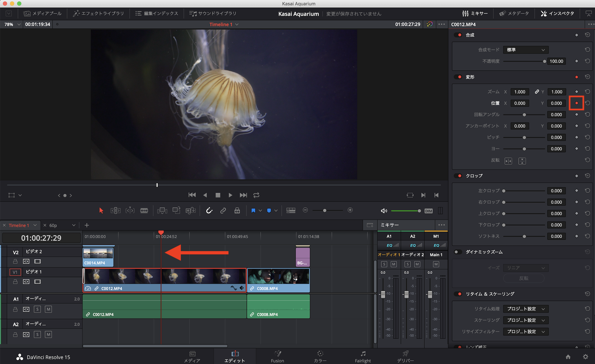Open the 合成モード dropdown

(525, 50)
